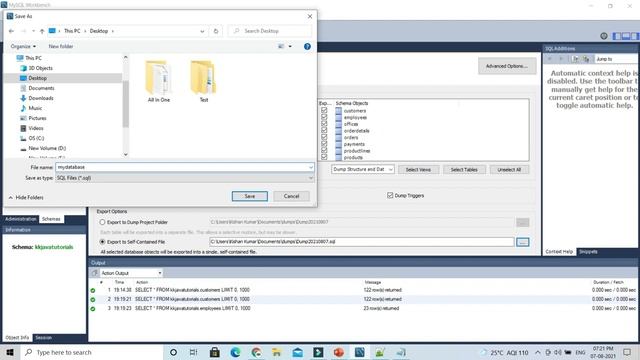Select Documents in navigation tree
Image resolution: width=640 pixels, height=360 pixels.
click(41, 88)
